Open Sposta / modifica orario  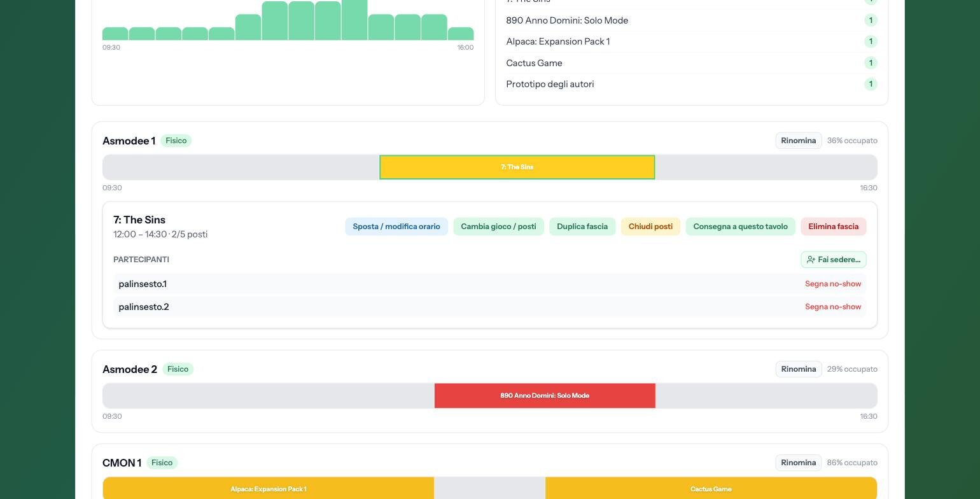(x=396, y=227)
